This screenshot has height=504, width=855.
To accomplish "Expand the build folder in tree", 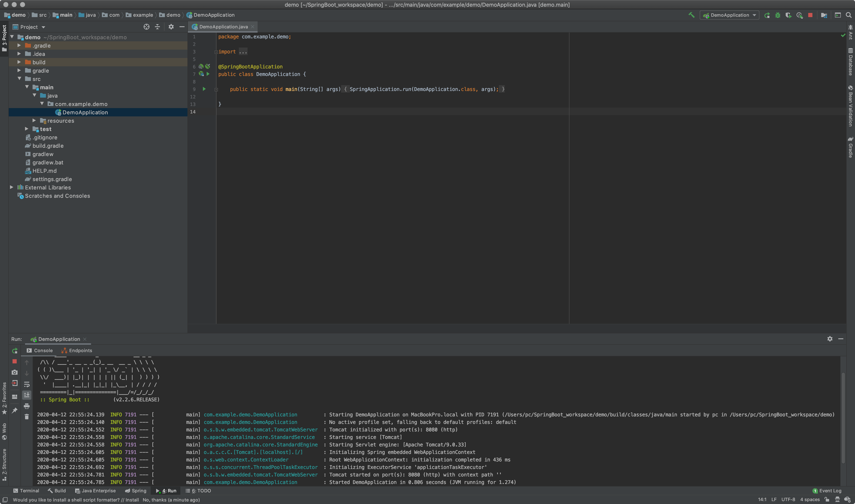I will click(x=19, y=62).
